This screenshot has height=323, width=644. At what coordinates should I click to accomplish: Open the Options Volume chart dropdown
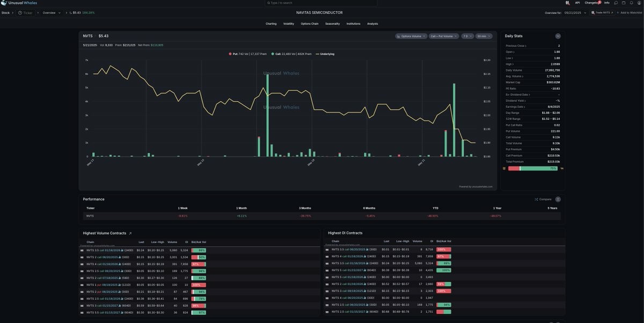411,36
